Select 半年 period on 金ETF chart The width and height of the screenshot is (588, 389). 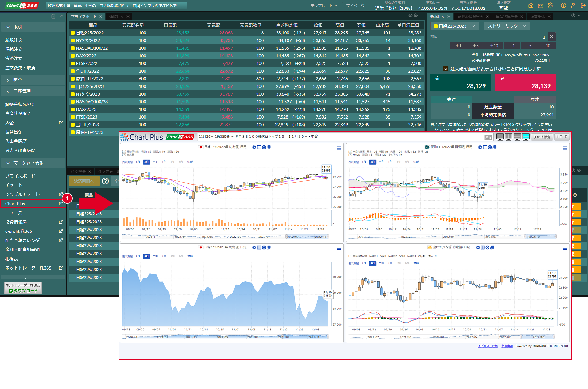[x=381, y=263]
